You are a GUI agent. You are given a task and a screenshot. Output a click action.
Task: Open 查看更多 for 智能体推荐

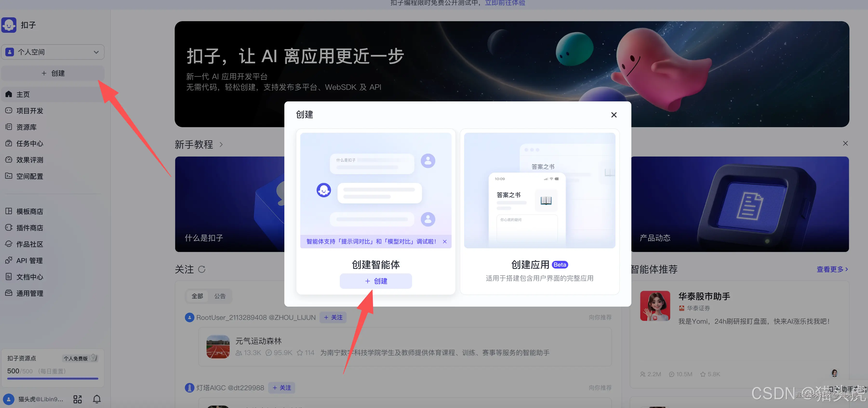[832, 269]
